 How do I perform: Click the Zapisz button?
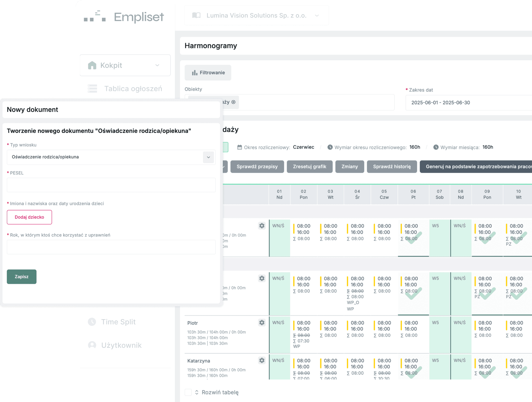pyautogui.click(x=22, y=277)
